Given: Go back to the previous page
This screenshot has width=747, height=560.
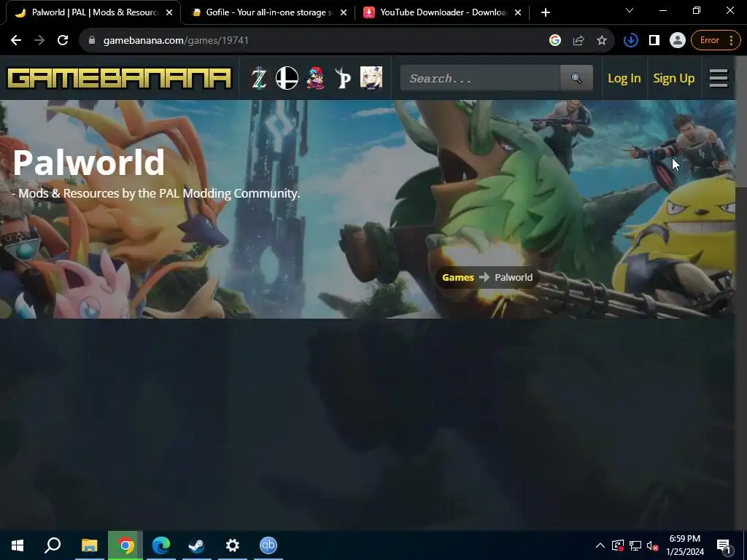Looking at the screenshot, I should click(x=16, y=41).
